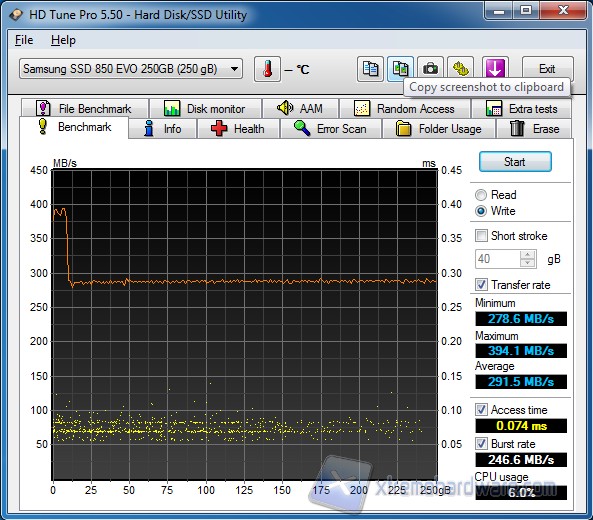Enable the Short stroke checkbox
This screenshot has height=520, width=593.
[x=481, y=236]
